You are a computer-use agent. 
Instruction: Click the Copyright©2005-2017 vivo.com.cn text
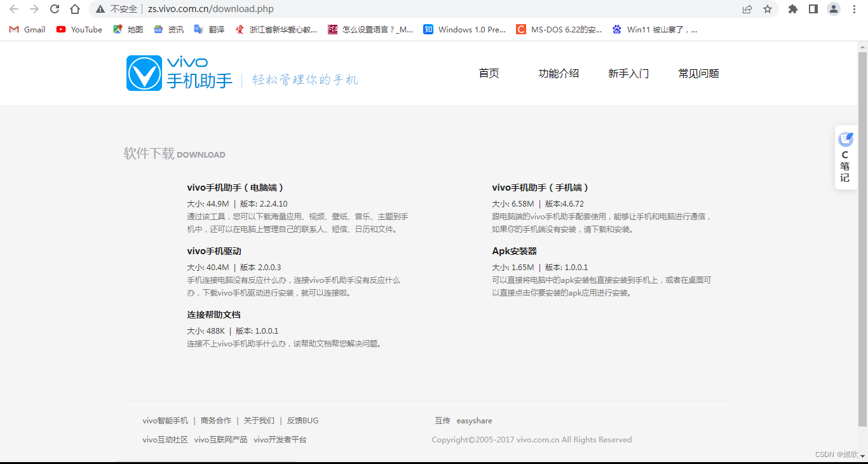(532, 440)
